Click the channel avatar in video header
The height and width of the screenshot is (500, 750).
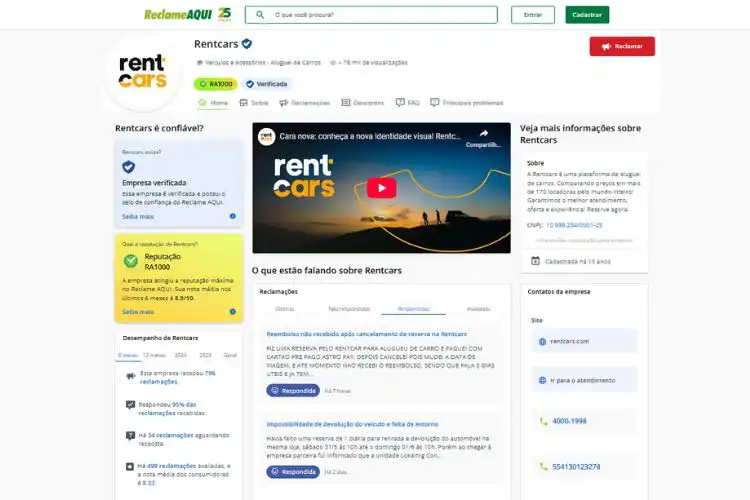(266, 136)
